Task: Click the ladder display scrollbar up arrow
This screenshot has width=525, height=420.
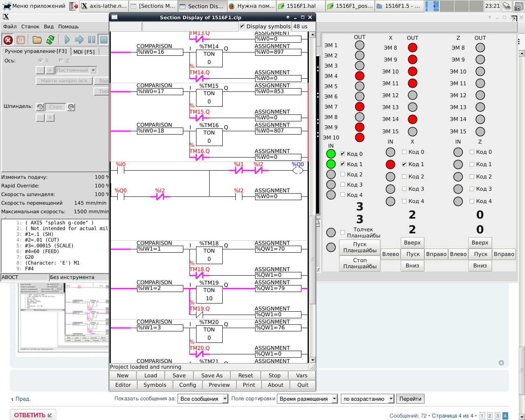Action: 313,34
